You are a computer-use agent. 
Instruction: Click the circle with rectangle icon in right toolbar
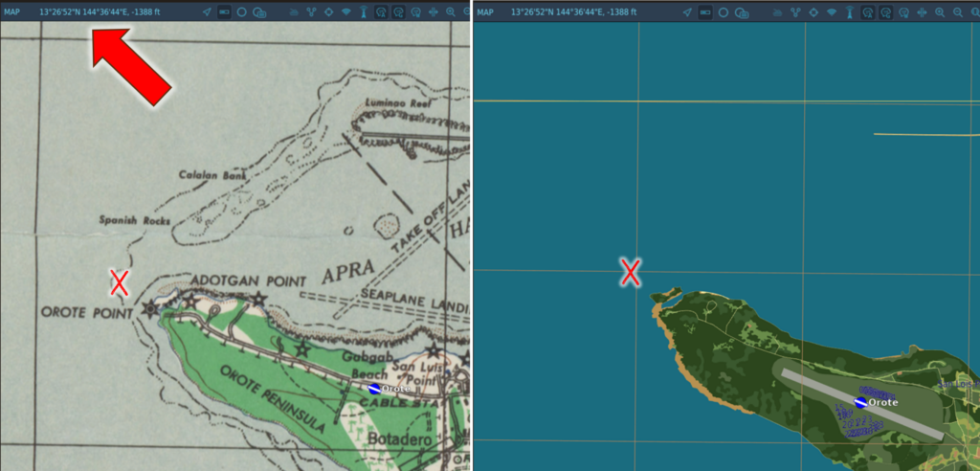click(x=742, y=12)
